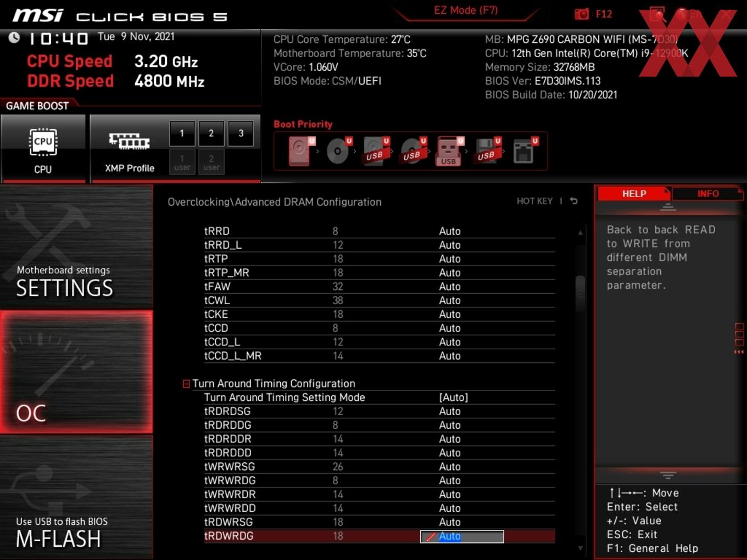The height and width of the screenshot is (560, 747).
Task: Click the tRDWRDG row label
Action: pyautogui.click(x=229, y=536)
